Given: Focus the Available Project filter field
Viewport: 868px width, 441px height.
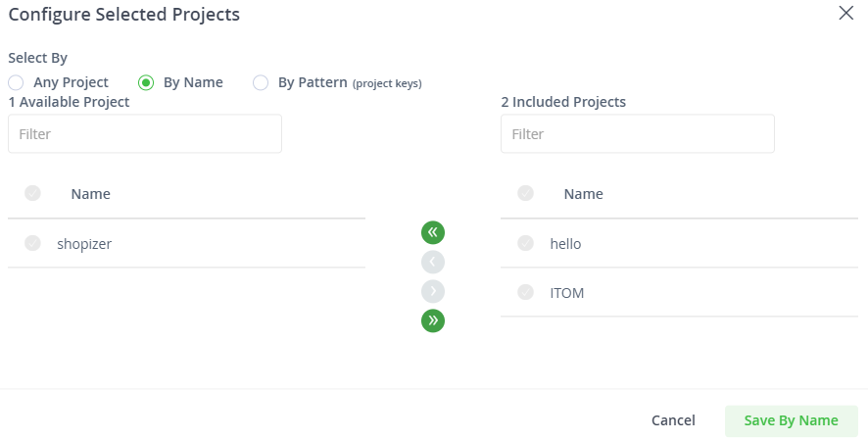Looking at the screenshot, I should pyautogui.click(x=145, y=133).
